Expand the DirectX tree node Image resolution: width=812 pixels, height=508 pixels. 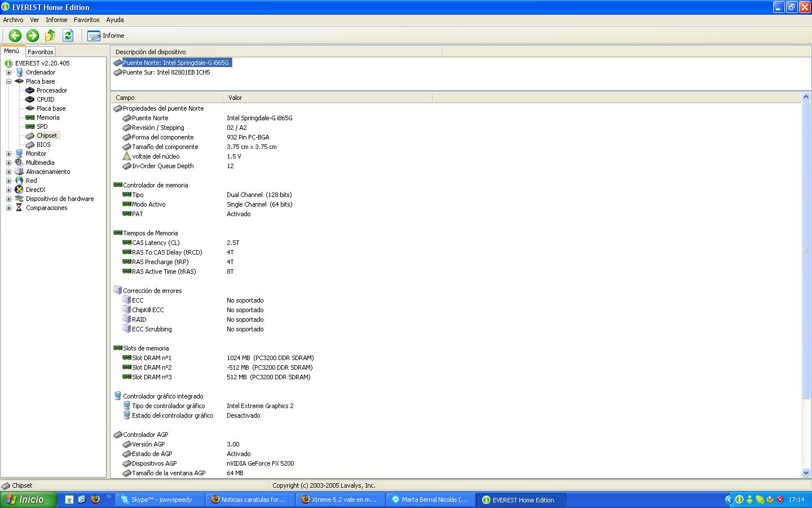click(8, 190)
